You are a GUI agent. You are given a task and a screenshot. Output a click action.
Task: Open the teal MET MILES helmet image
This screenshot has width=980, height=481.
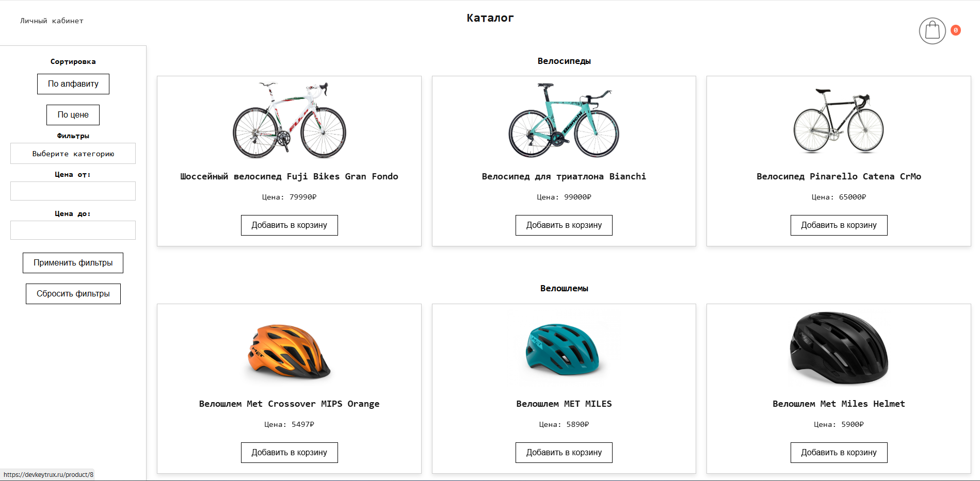[564, 351]
